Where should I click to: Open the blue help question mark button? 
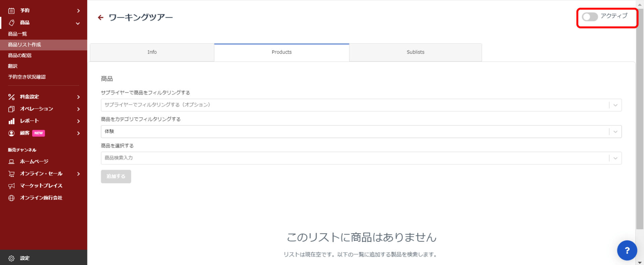point(627,250)
